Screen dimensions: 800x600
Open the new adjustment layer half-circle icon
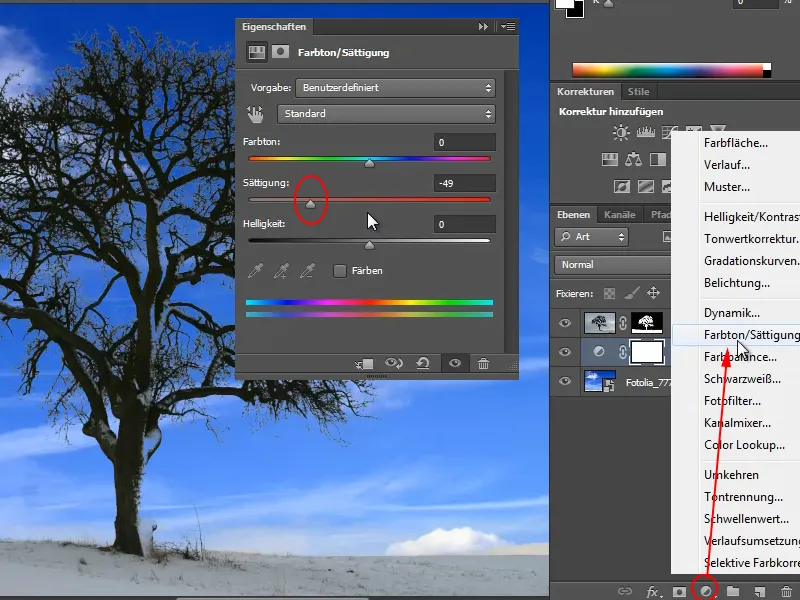coord(706,591)
